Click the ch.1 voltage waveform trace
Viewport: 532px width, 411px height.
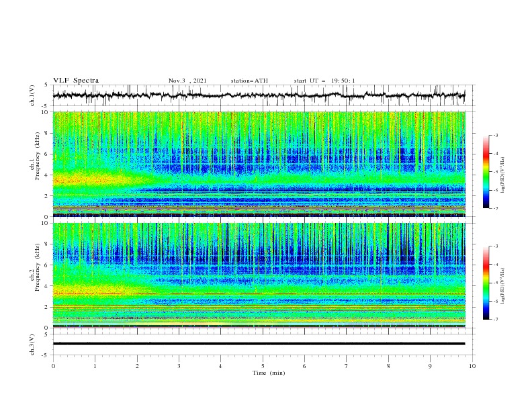click(x=259, y=95)
